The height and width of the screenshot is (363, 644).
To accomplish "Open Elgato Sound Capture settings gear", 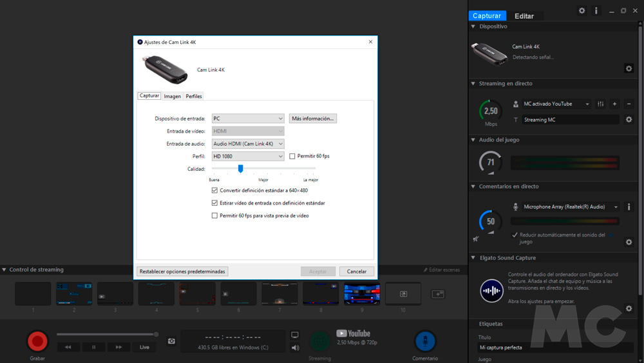I will 629,308.
